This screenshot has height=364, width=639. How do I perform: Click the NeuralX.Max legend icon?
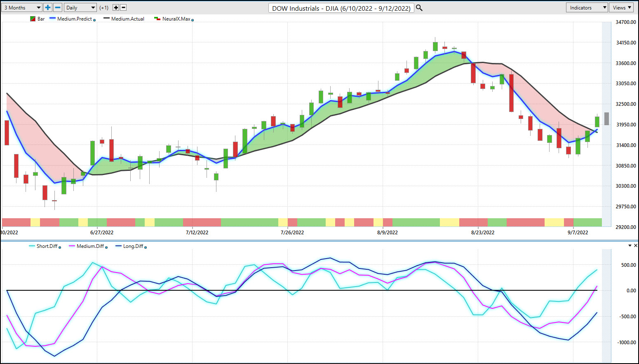pos(157,19)
